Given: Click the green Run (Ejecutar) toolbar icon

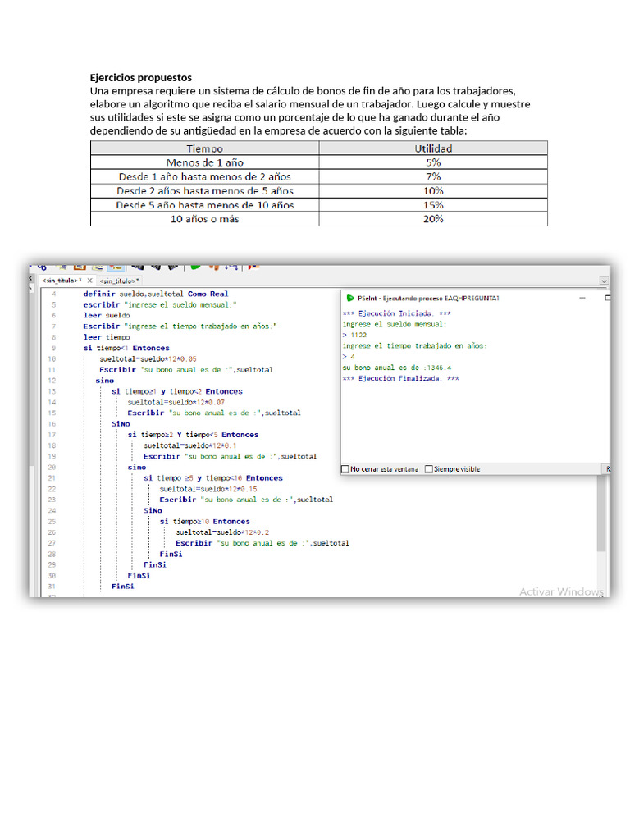Looking at the screenshot, I should point(195,266).
